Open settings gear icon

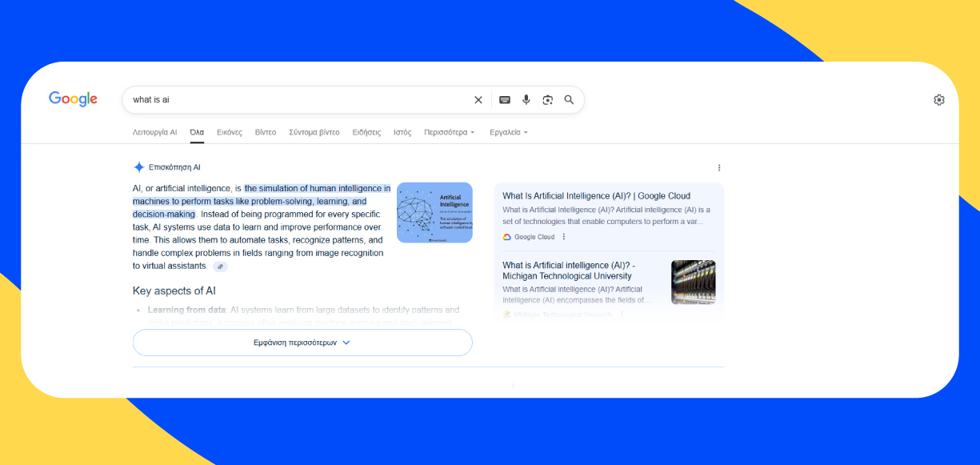coord(939,100)
